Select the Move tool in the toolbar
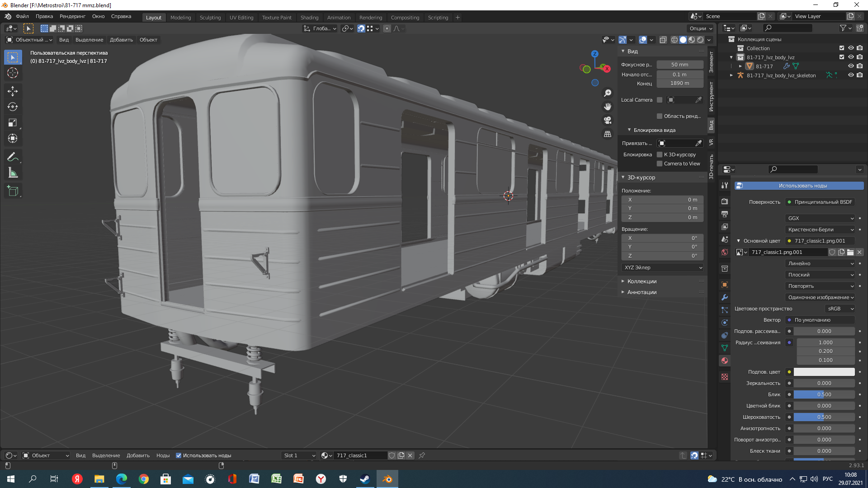 13,91
